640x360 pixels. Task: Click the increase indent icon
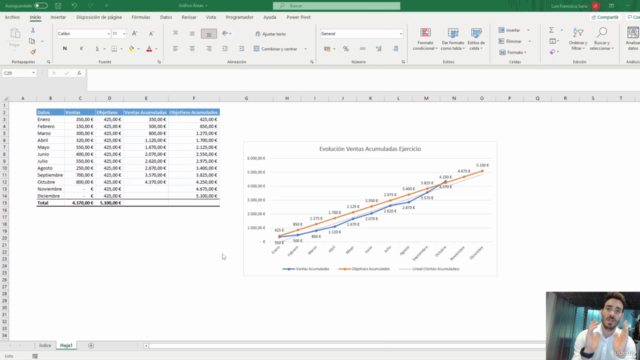click(x=242, y=49)
